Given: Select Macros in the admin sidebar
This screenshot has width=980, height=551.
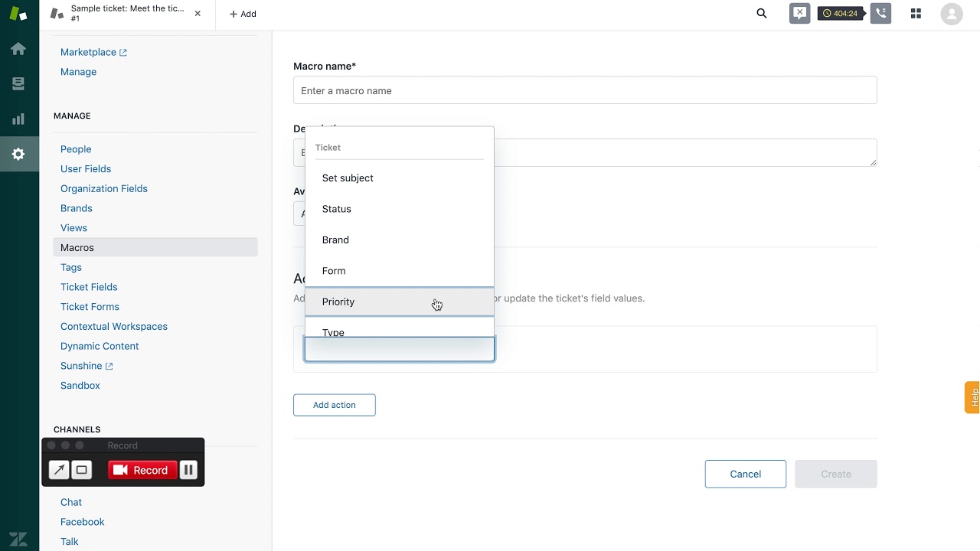Looking at the screenshot, I should click(x=155, y=247).
